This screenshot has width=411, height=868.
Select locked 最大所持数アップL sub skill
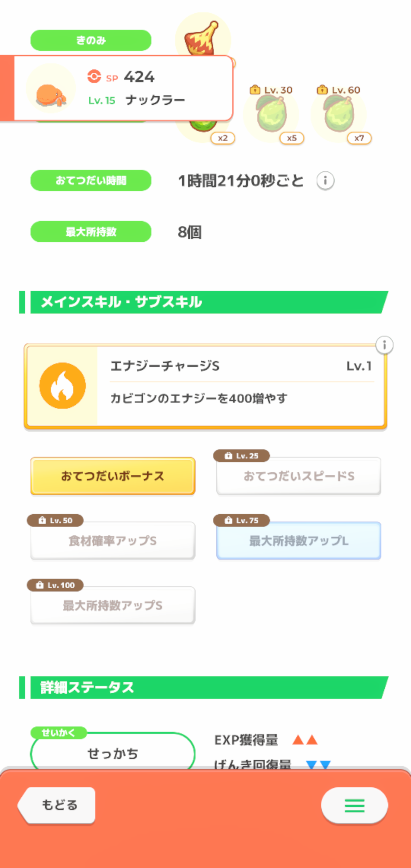(299, 541)
